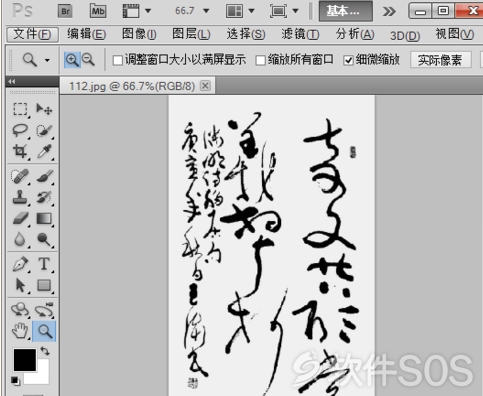
Task: Select the Lasso tool
Action: point(20,130)
